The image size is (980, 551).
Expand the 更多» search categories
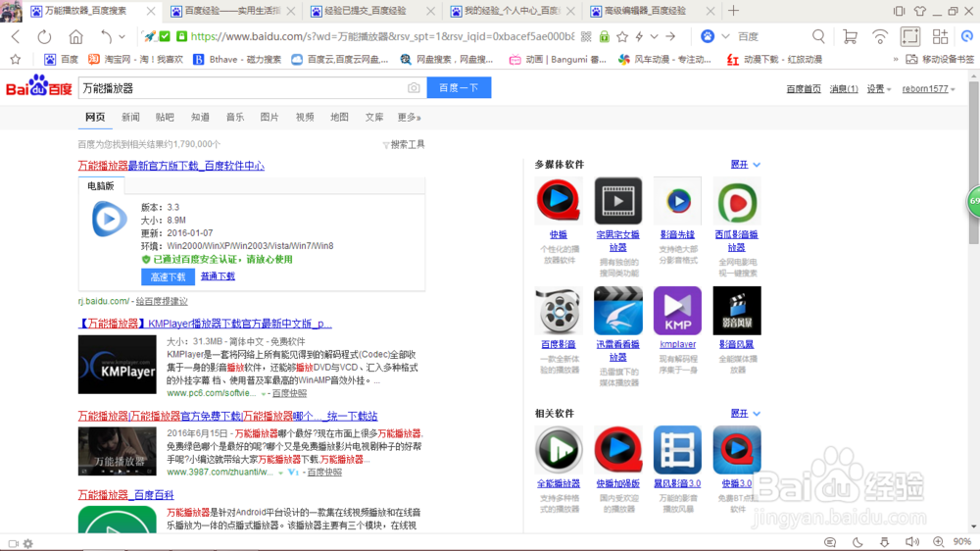point(410,117)
